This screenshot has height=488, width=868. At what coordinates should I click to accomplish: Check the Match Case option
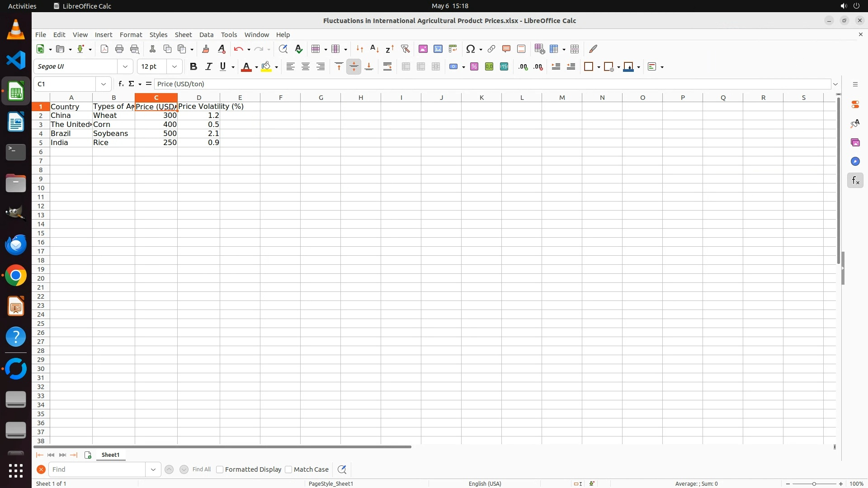point(288,469)
